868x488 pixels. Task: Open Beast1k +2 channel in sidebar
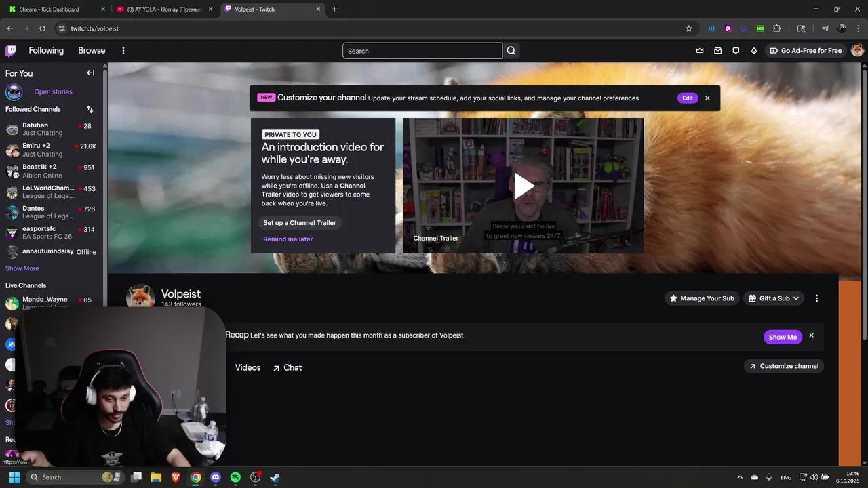52,171
